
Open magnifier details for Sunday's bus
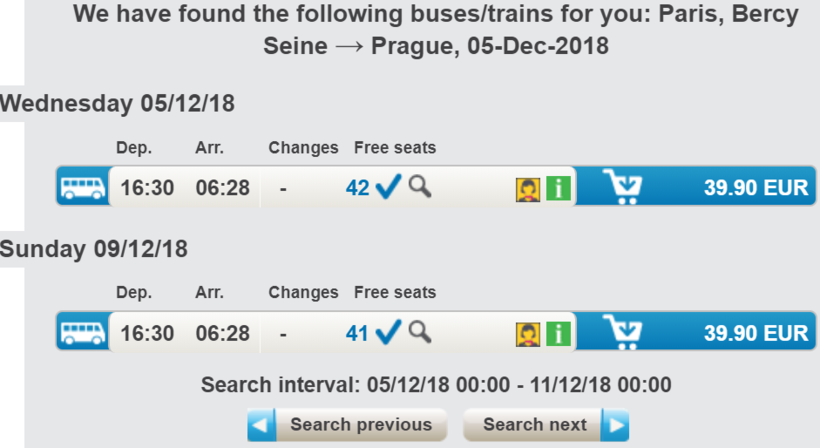(420, 331)
